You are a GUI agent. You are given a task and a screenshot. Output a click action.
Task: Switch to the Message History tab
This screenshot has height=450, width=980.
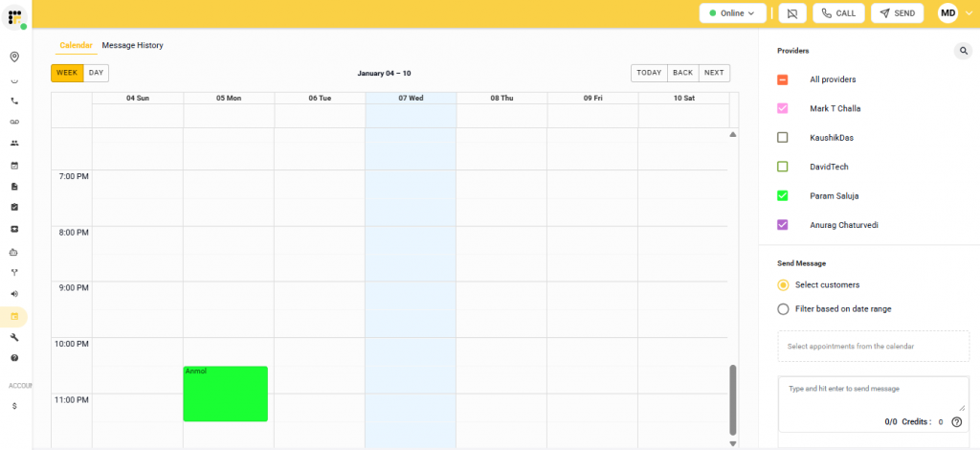132,46
